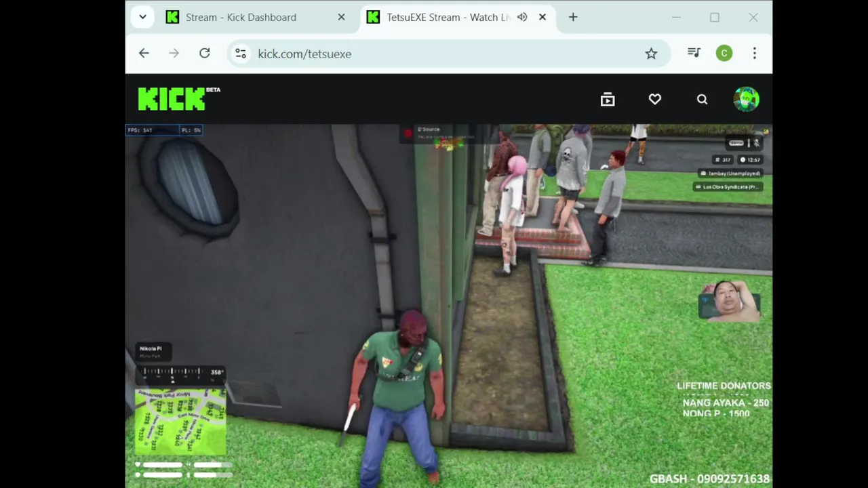Reload the kick.com page

[x=205, y=53]
